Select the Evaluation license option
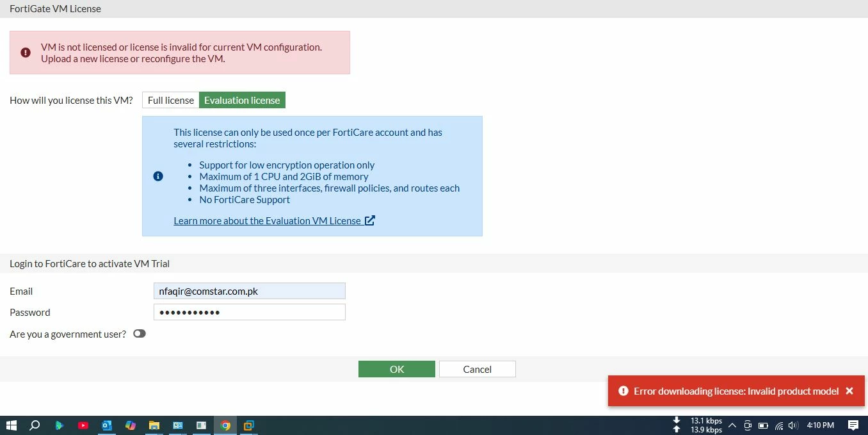868x435 pixels. tap(242, 100)
